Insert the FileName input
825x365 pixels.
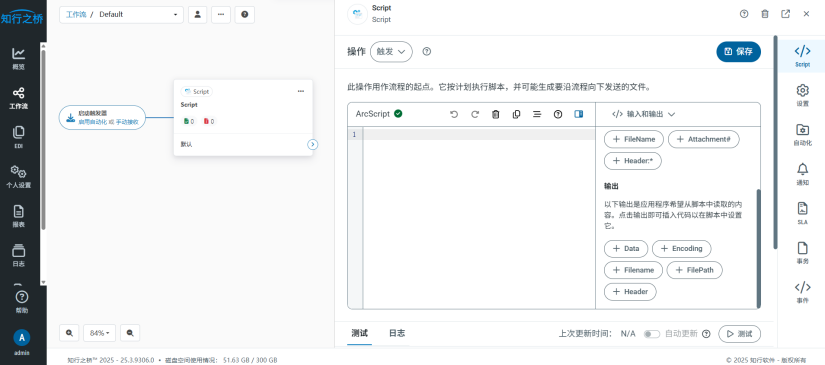(634, 139)
